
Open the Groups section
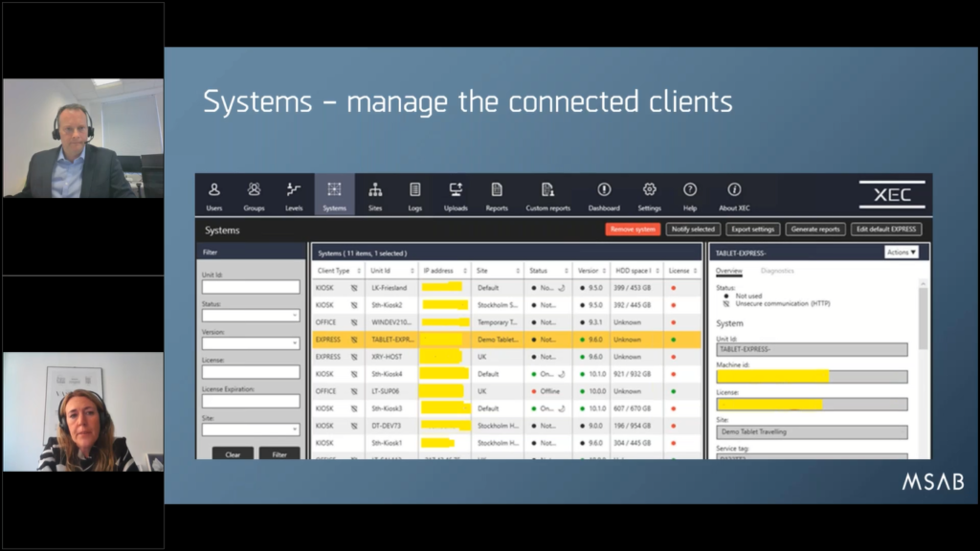pyautogui.click(x=254, y=196)
